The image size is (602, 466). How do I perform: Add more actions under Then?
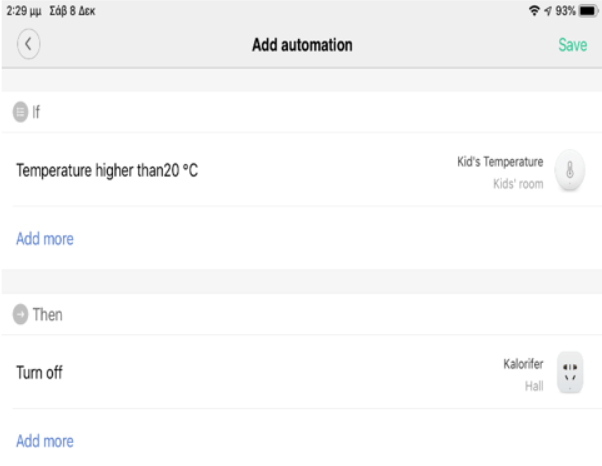[x=44, y=440]
